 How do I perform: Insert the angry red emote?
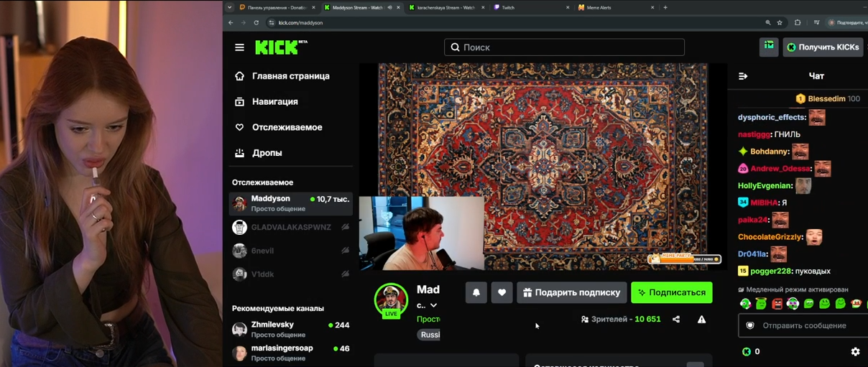click(x=777, y=304)
